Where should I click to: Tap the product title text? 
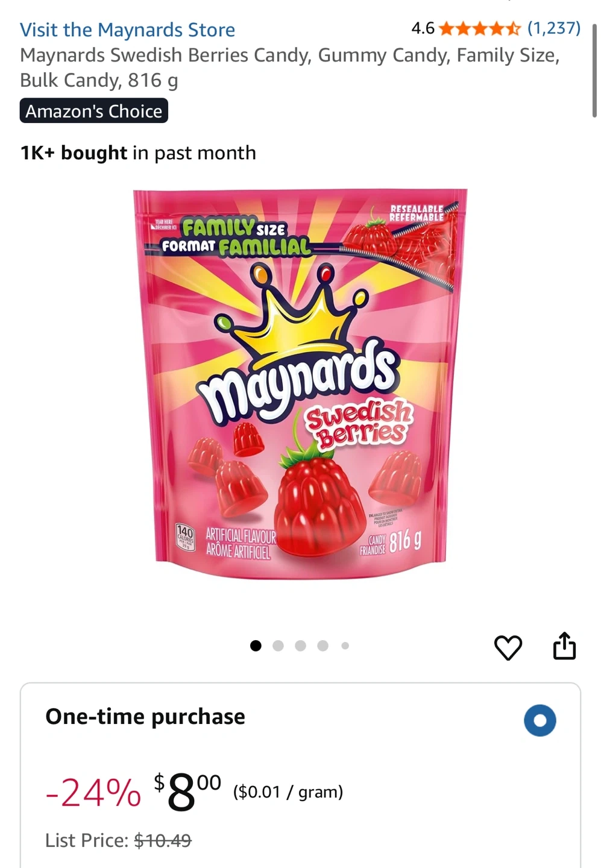(290, 68)
